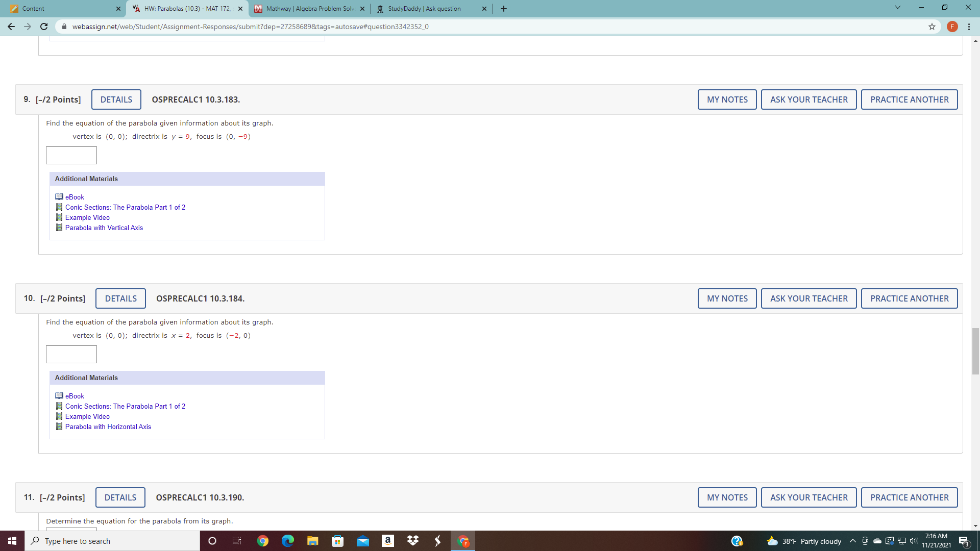Show hidden system tray icons
Screen dimensions: 980x551
tap(852, 541)
